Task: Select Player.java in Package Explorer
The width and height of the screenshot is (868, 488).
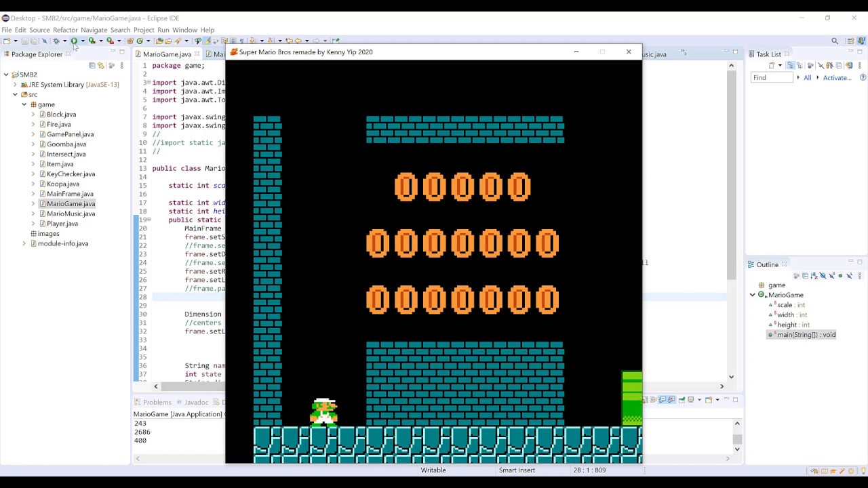Action: click(x=62, y=224)
